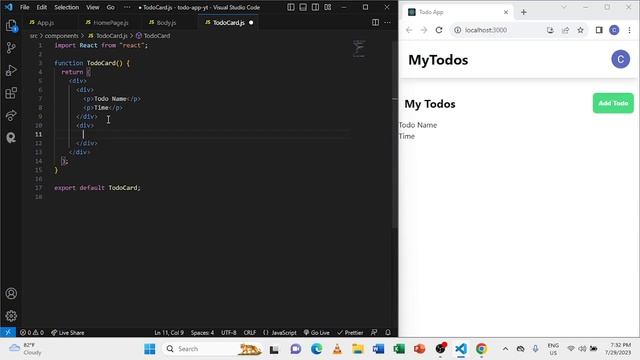Viewport: 640px width, 360px height.
Task: Open the View menu
Action: pos(93,7)
